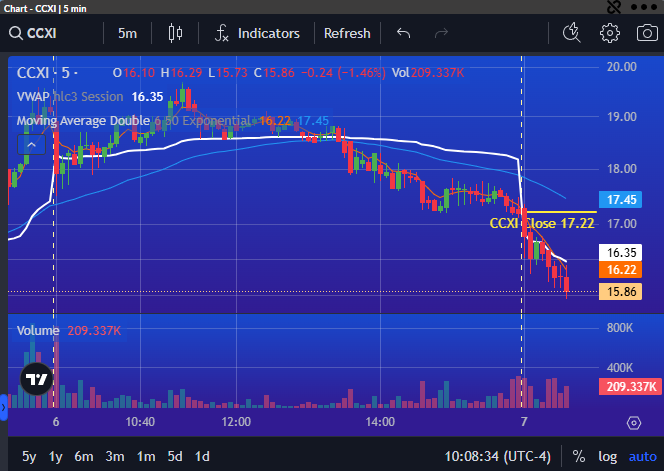Toggle the percent scale
This screenshot has width=664, height=471.
[x=579, y=456]
